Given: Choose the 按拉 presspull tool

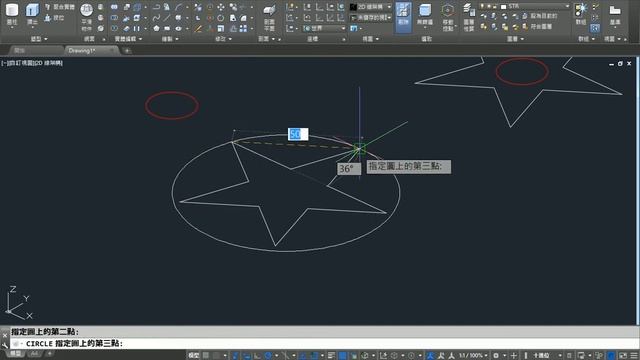Looking at the screenshot, I should pos(54,18).
